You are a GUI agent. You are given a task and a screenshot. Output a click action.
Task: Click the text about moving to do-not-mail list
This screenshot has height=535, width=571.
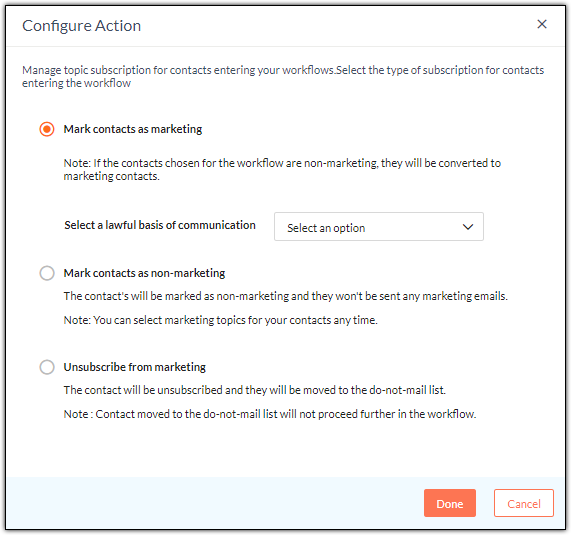255,390
